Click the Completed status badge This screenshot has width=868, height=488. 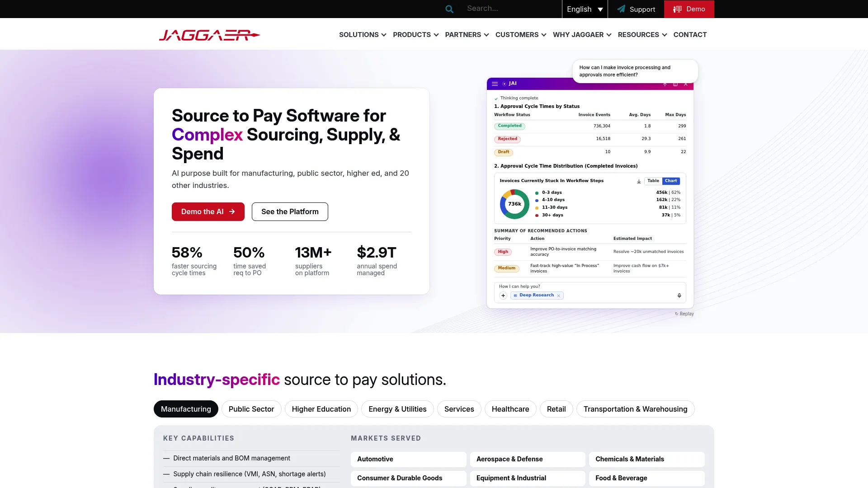(509, 126)
